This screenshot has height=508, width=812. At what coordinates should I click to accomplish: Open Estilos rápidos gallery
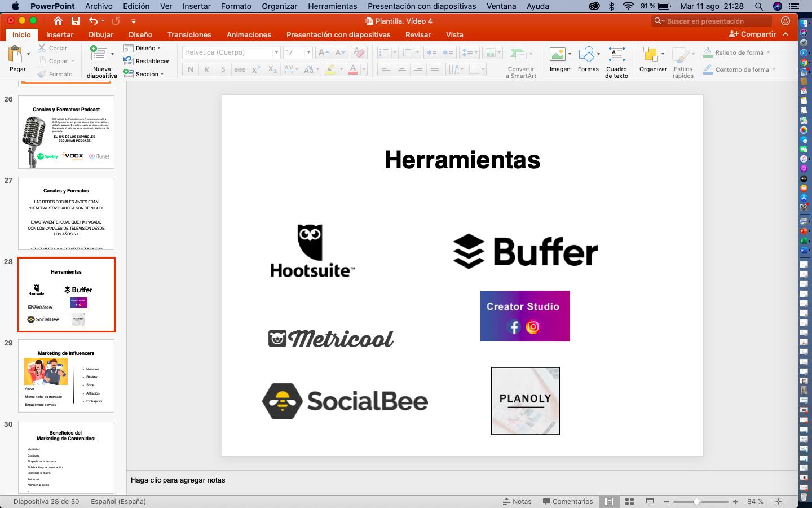coord(681,55)
